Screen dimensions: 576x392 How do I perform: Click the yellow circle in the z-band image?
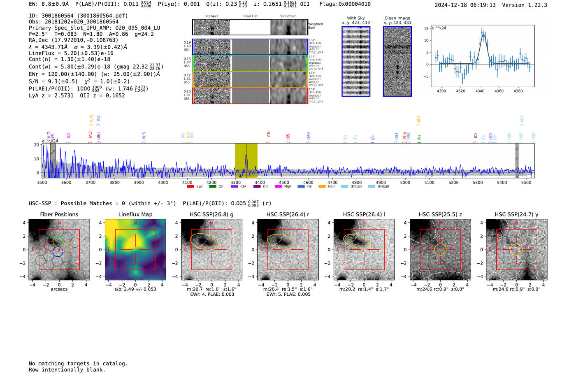click(x=440, y=250)
